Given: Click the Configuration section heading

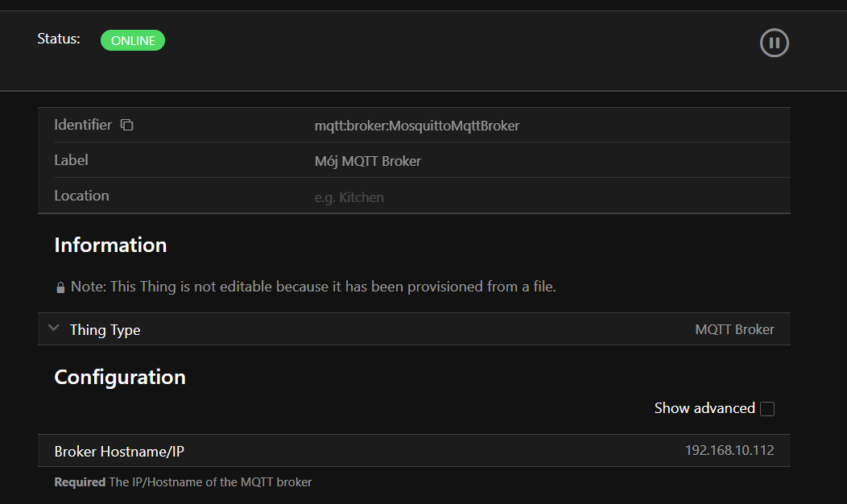Looking at the screenshot, I should tap(120, 378).
